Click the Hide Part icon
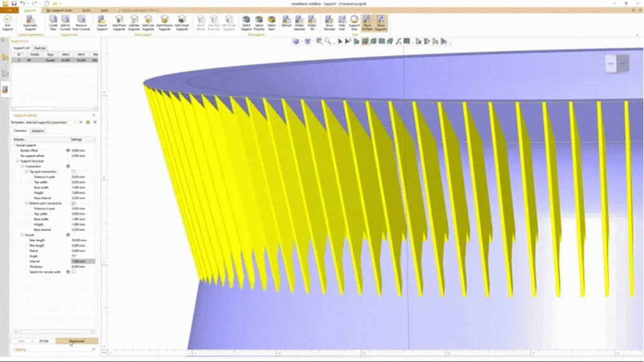Screen dimensions: 644x362 [x=342, y=22]
